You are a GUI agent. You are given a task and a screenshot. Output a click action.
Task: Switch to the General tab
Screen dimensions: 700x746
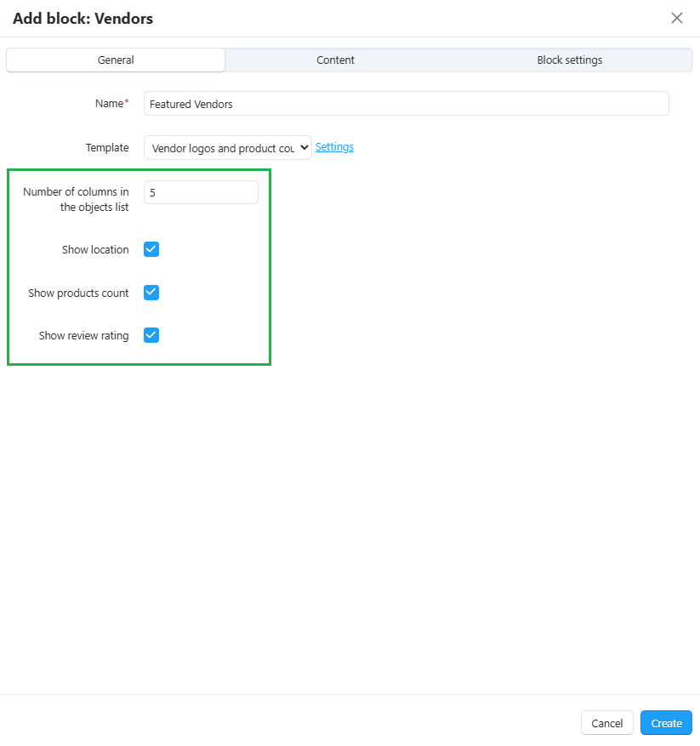pos(116,60)
